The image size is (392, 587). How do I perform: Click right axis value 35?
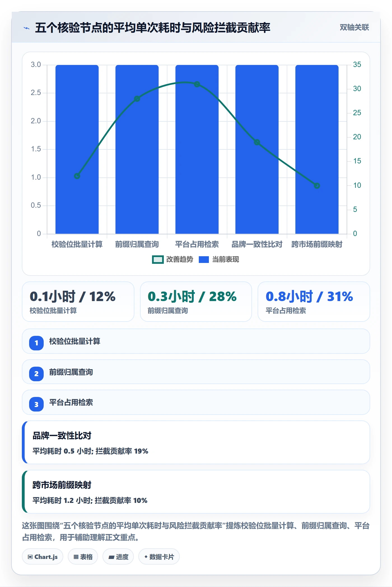(x=357, y=65)
